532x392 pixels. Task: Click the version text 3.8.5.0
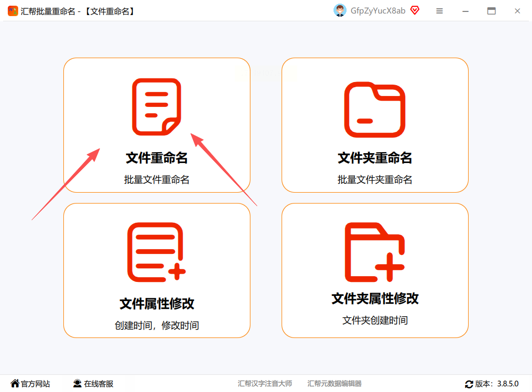click(x=508, y=384)
